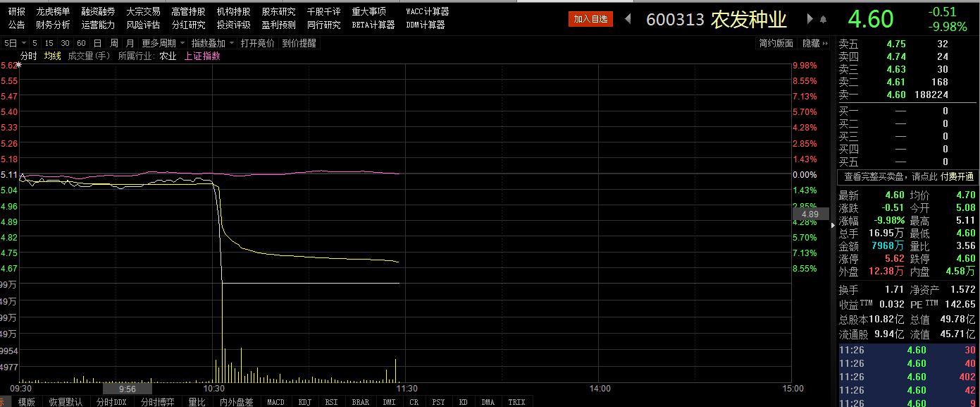Click the 9:56 time marker on axis
The width and height of the screenshot is (980, 407).
(x=127, y=389)
